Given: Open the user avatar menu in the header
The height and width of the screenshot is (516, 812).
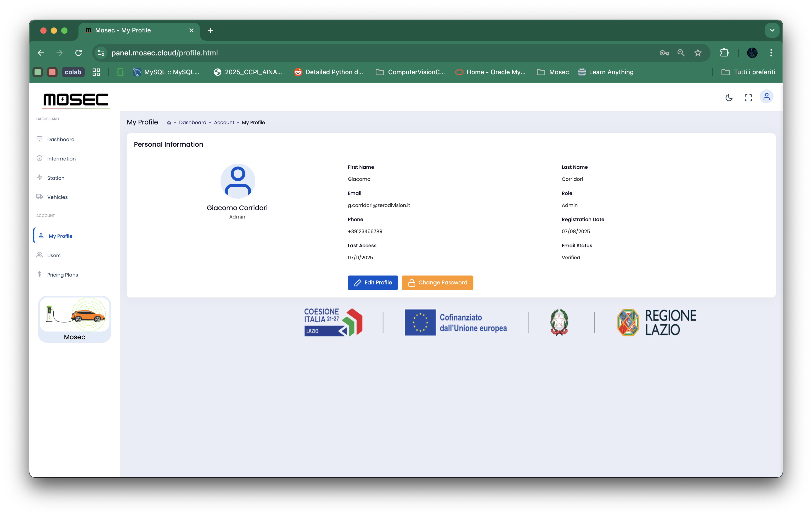Looking at the screenshot, I should click(x=766, y=97).
